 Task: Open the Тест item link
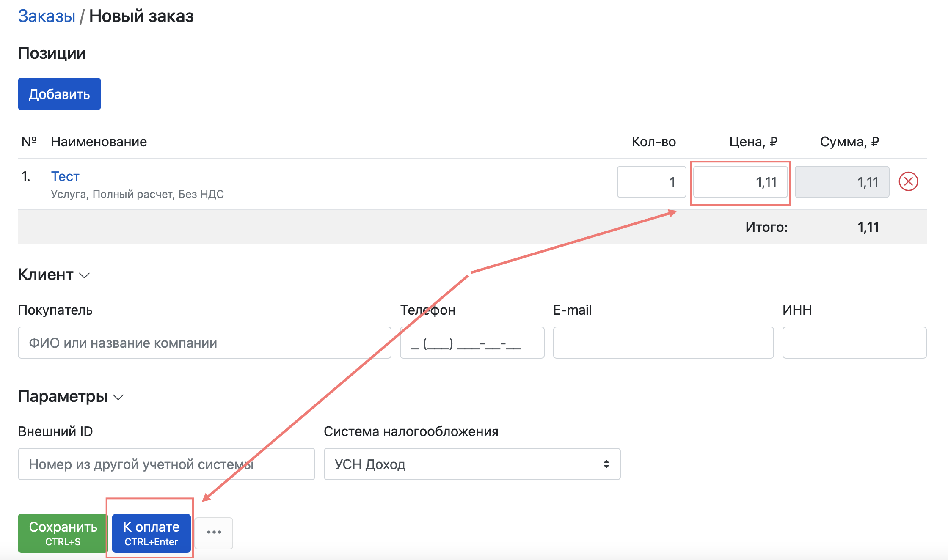click(x=65, y=176)
